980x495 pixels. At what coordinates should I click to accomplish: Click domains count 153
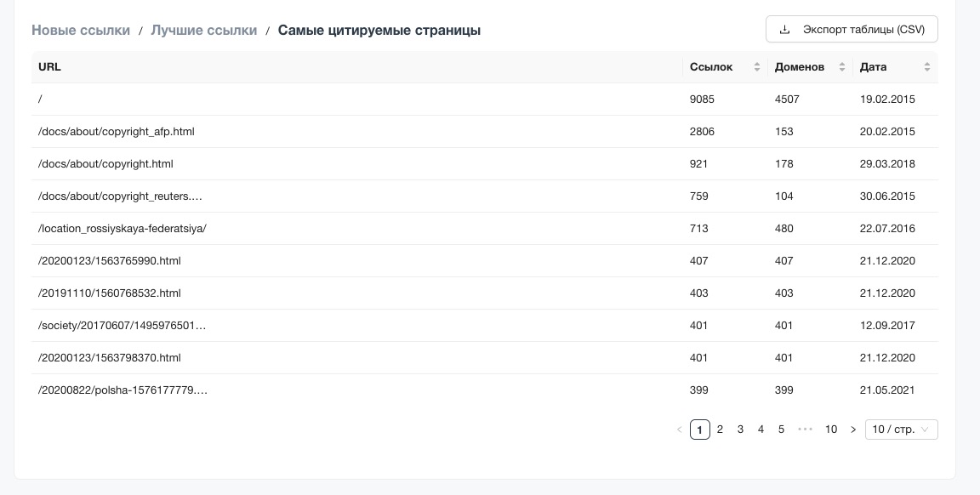783,131
